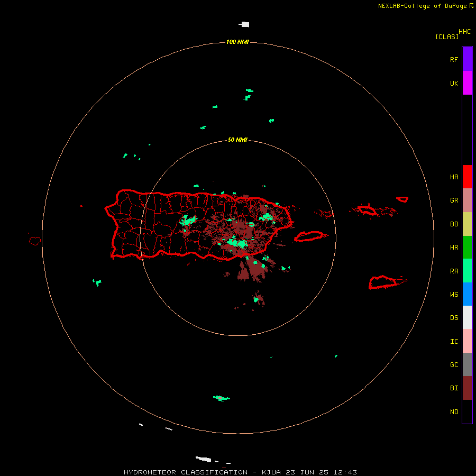Screen dimensions: 476x476
Task: Click the BI brown legend color swatch
Action: [x=467, y=388]
